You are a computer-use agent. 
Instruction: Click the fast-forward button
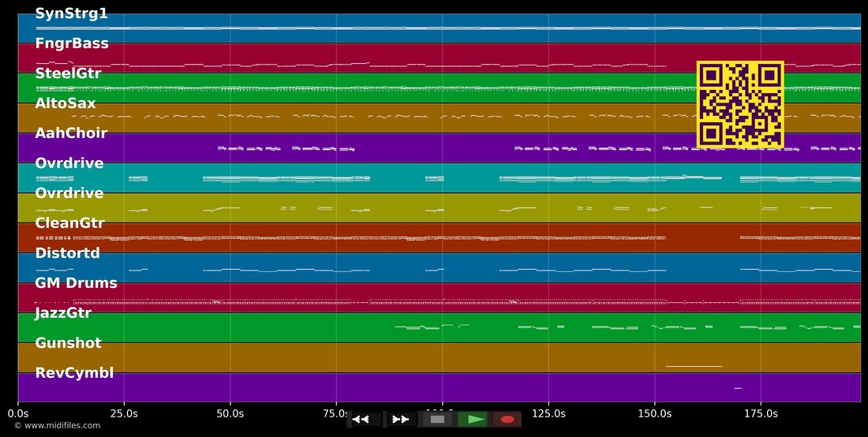click(402, 420)
